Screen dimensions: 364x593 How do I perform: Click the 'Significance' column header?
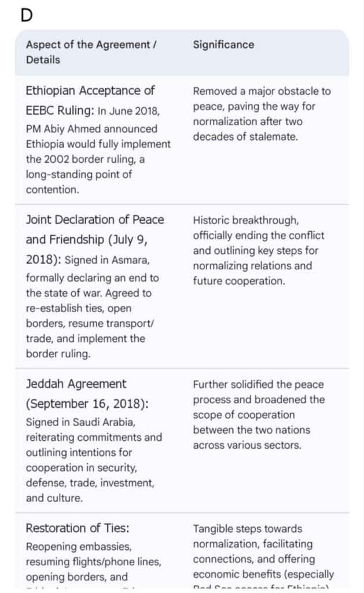point(223,45)
